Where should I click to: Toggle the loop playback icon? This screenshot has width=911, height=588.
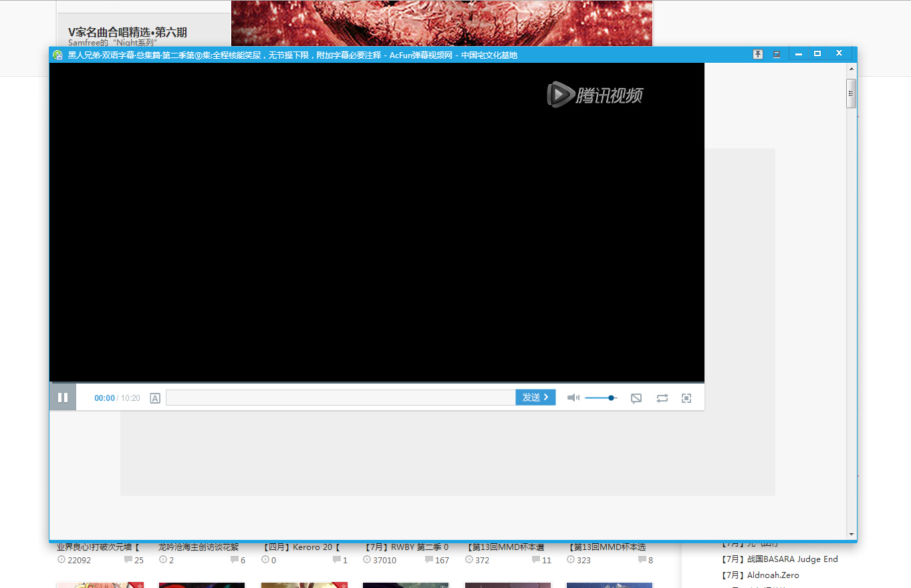pos(662,398)
